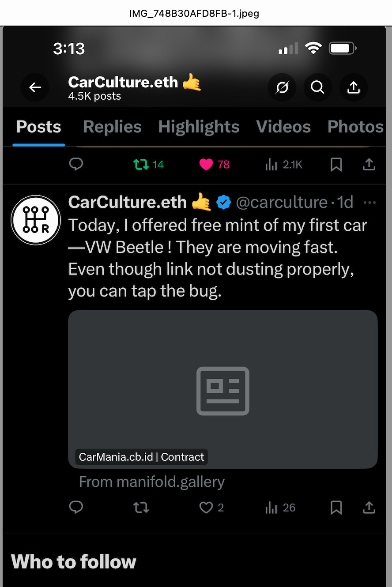Open the three-dot post options menu

(x=369, y=203)
